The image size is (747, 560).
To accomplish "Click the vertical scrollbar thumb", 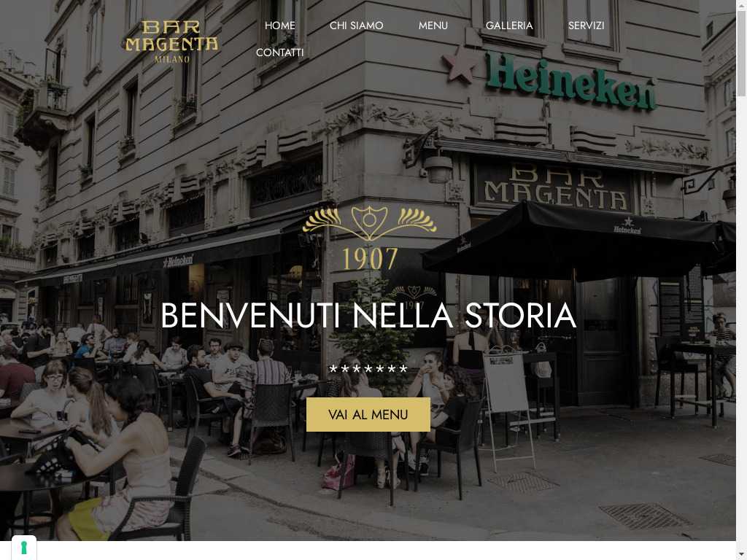I will click(741, 53).
